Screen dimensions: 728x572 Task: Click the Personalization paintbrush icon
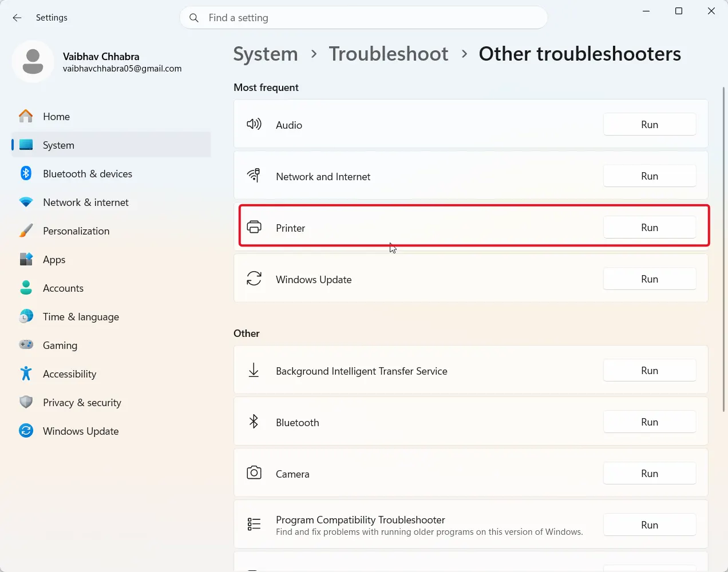coord(26,231)
